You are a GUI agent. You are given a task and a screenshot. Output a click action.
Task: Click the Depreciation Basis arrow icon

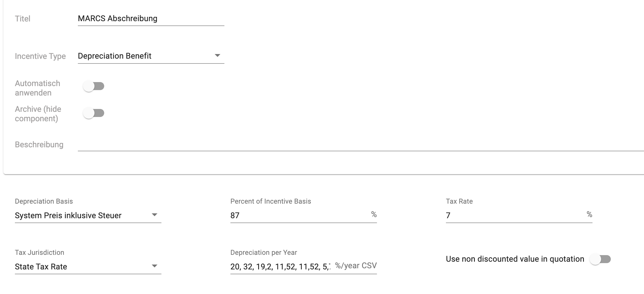[155, 215]
